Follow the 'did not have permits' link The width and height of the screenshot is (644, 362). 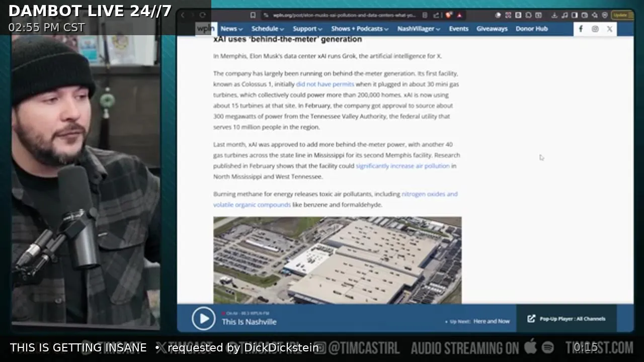coord(325,84)
